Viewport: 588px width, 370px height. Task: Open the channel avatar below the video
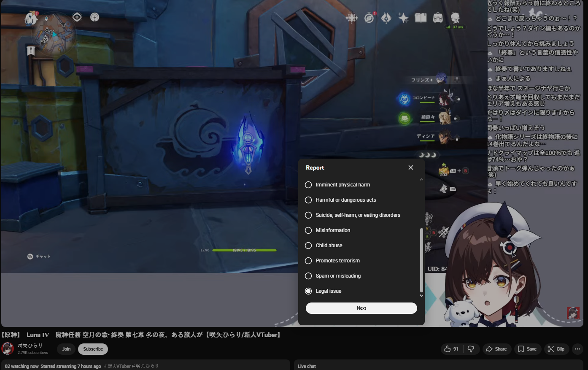click(x=8, y=348)
